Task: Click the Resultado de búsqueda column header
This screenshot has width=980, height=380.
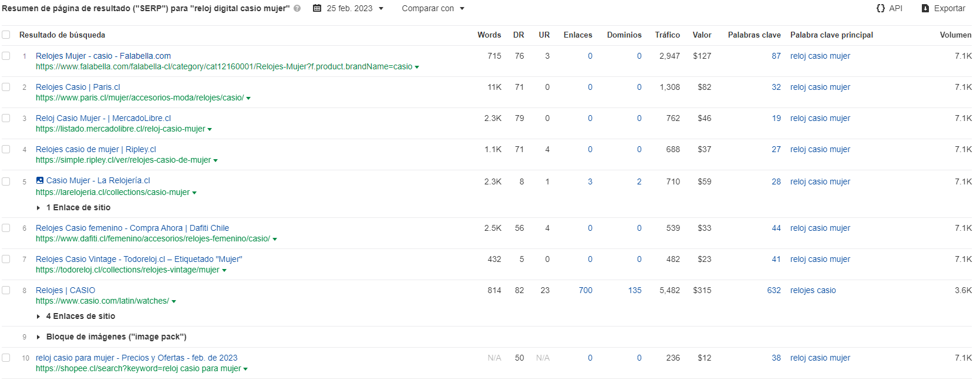Action: (x=62, y=35)
